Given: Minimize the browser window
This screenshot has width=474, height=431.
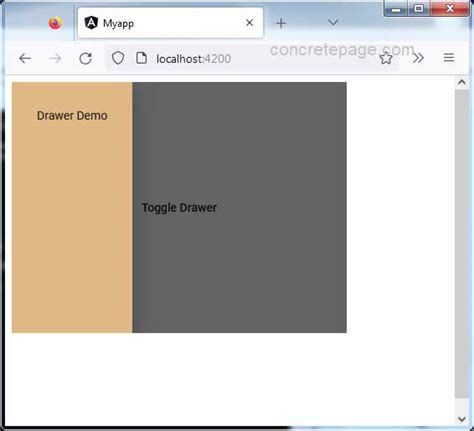Looking at the screenshot, I should coord(396,8).
